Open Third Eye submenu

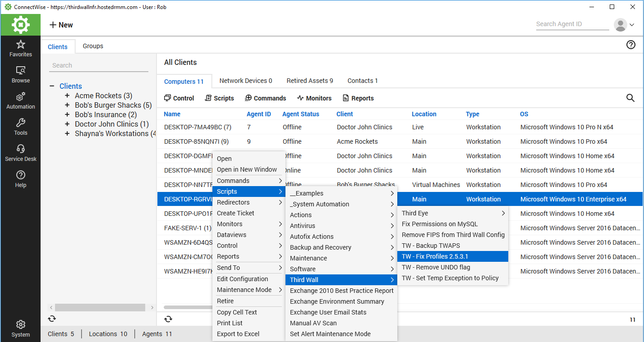pyautogui.click(x=453, y=213)
